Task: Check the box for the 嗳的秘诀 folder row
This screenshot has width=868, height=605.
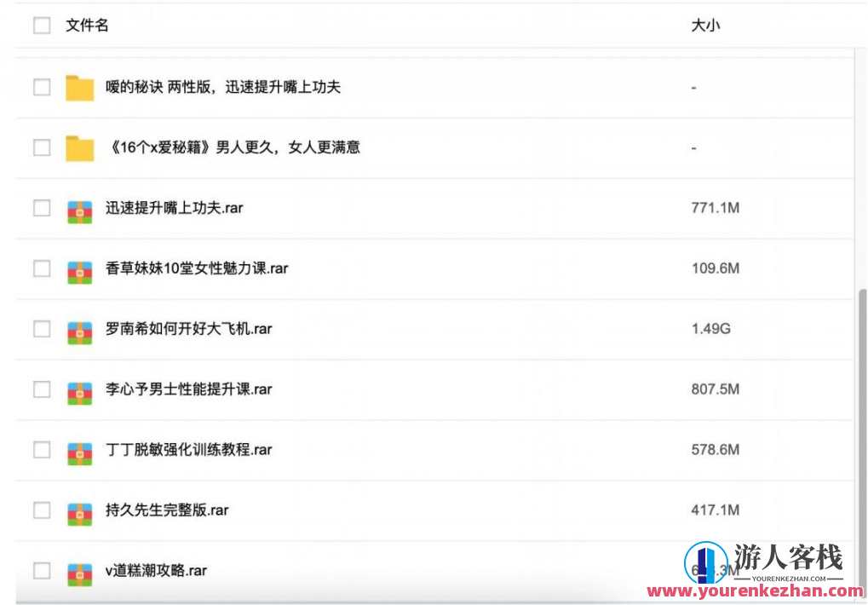Action: pos(41,86)
